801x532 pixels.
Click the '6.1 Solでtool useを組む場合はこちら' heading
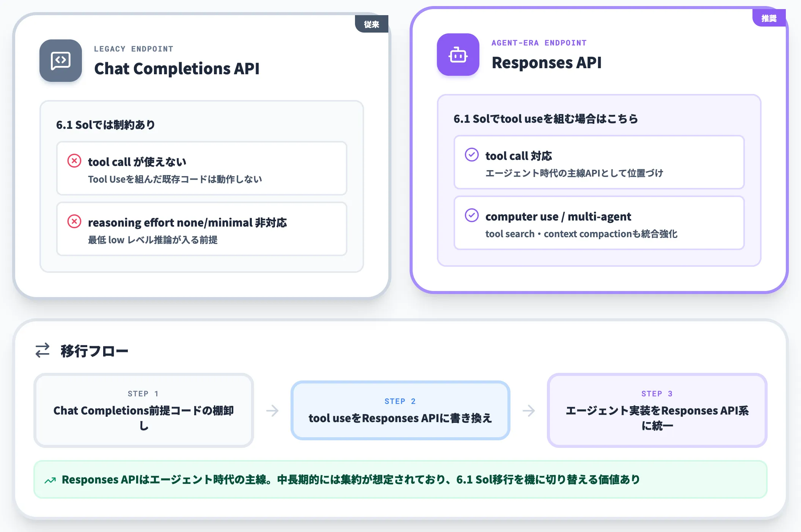(546, 119)
